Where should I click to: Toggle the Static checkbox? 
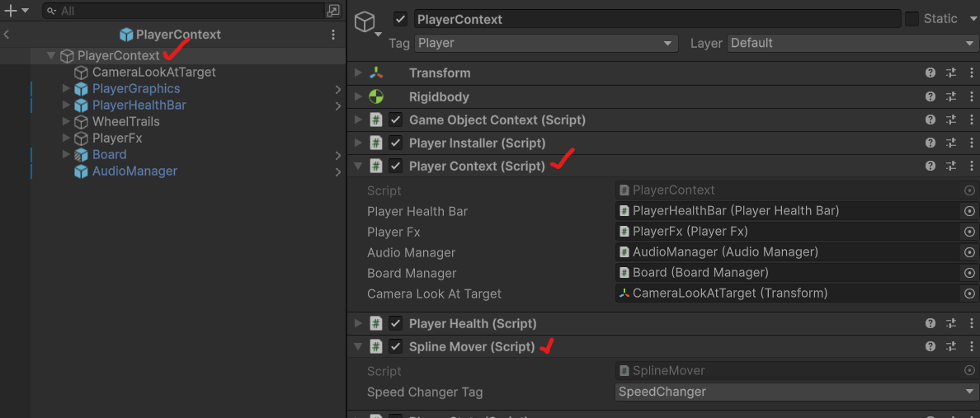(x=912, y=19)
